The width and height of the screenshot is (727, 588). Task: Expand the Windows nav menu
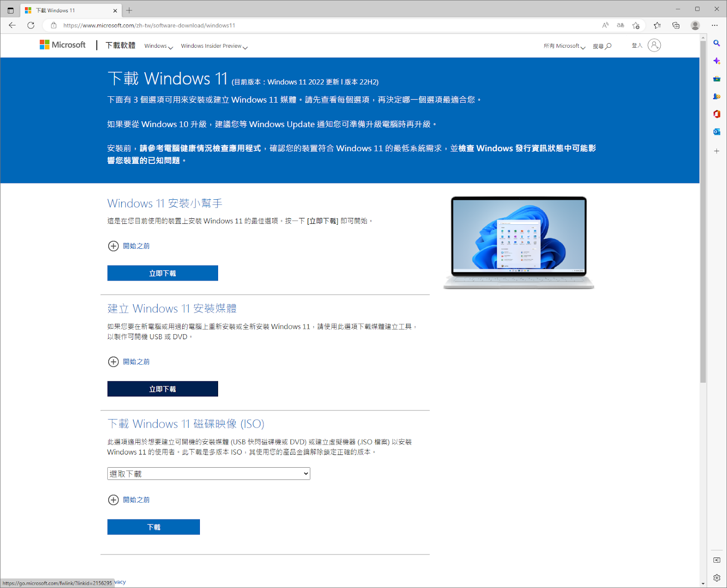[159, 46]
